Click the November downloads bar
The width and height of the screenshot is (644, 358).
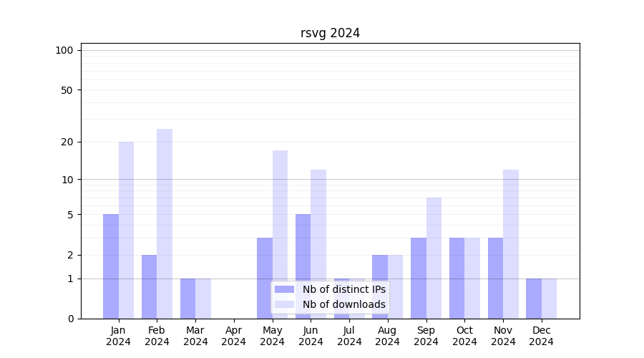coord(511,243)
